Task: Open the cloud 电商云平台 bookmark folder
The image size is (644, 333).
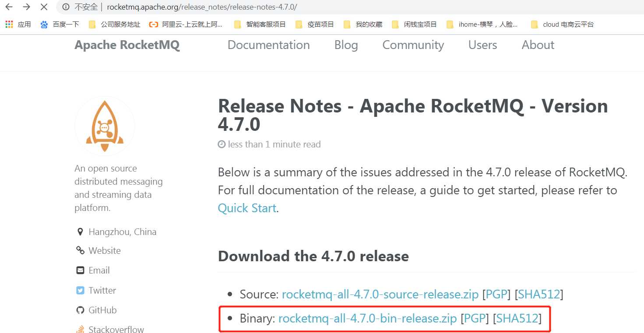Action: (562, 25)
